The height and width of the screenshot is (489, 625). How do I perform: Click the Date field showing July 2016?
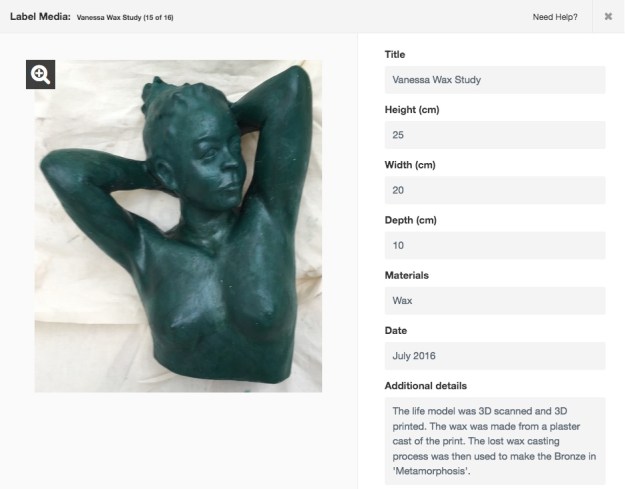[495, 356]
